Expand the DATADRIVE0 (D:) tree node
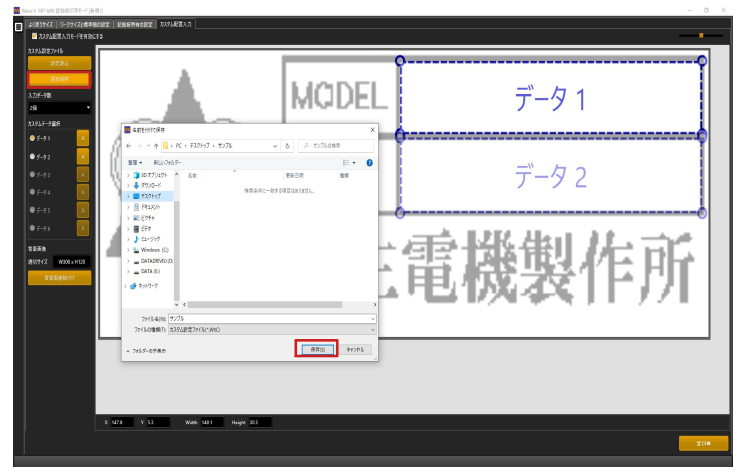The height and width of the screenshot is (475, 746). [128, 261]
